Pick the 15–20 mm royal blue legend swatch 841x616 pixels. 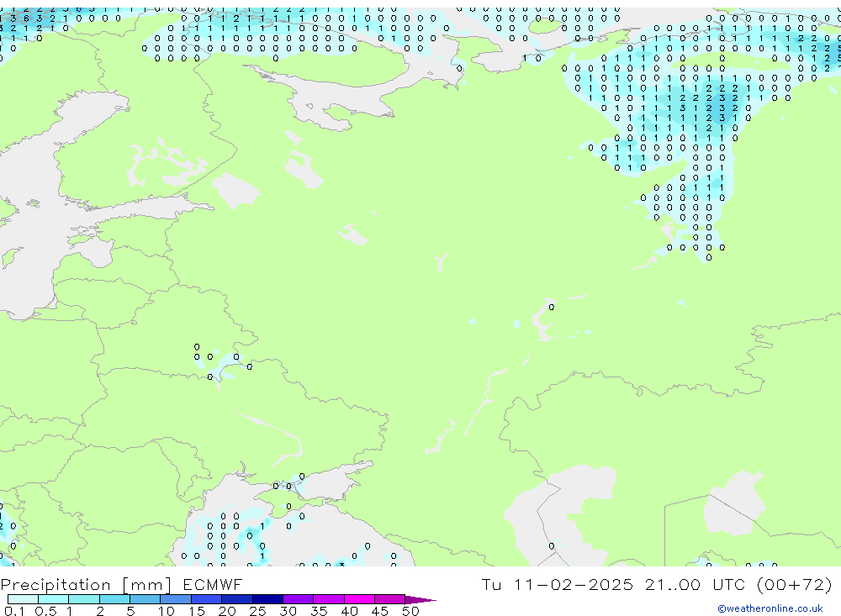(x=206, y=599)
